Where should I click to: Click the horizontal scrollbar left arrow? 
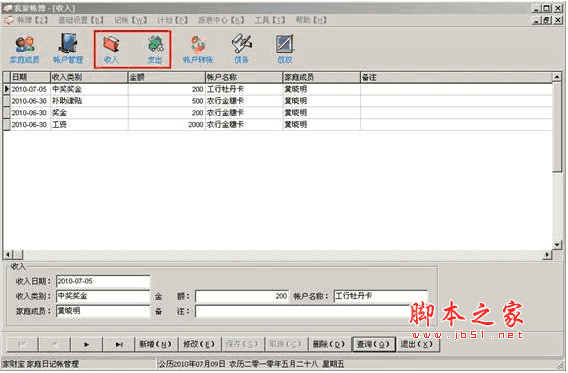tap(8, 255)
